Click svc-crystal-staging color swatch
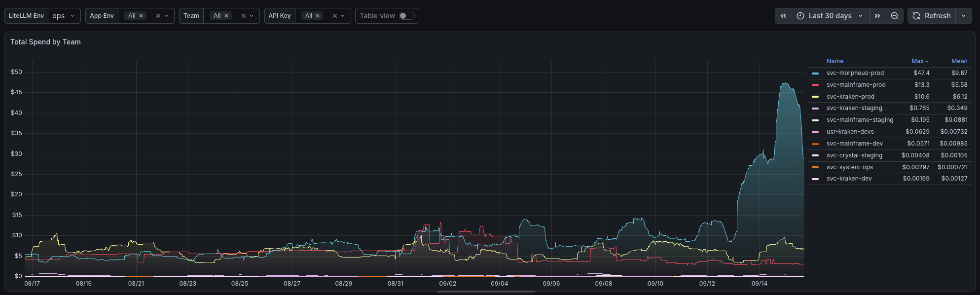 [x=815, y=155]
